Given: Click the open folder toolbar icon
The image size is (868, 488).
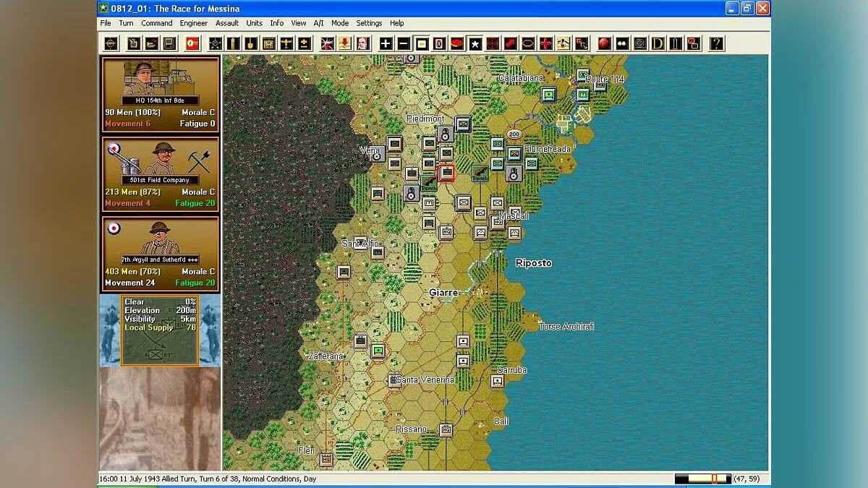Looking at the screenshot, I should pos(151,43).
